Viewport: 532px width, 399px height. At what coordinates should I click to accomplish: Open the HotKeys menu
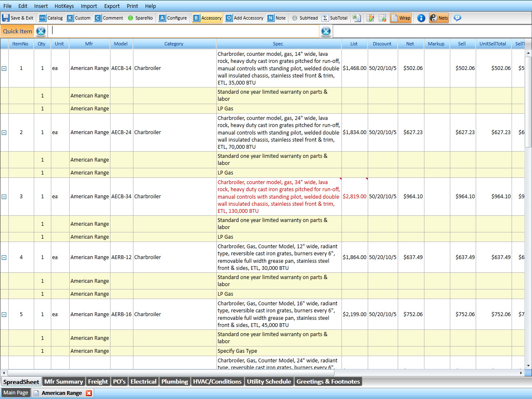click(64, 6)
